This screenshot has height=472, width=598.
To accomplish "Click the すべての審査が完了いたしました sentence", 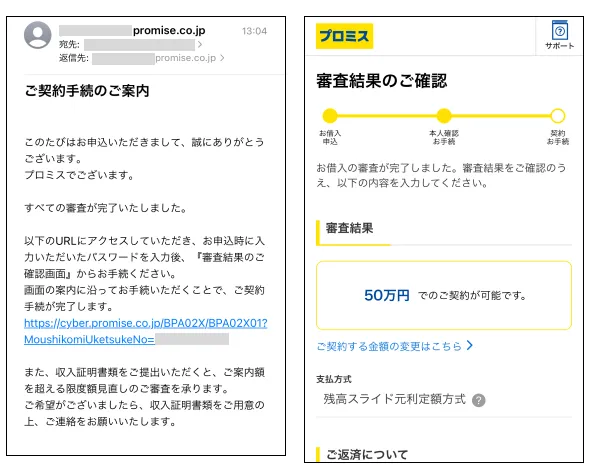I will [x=106, y=208].
